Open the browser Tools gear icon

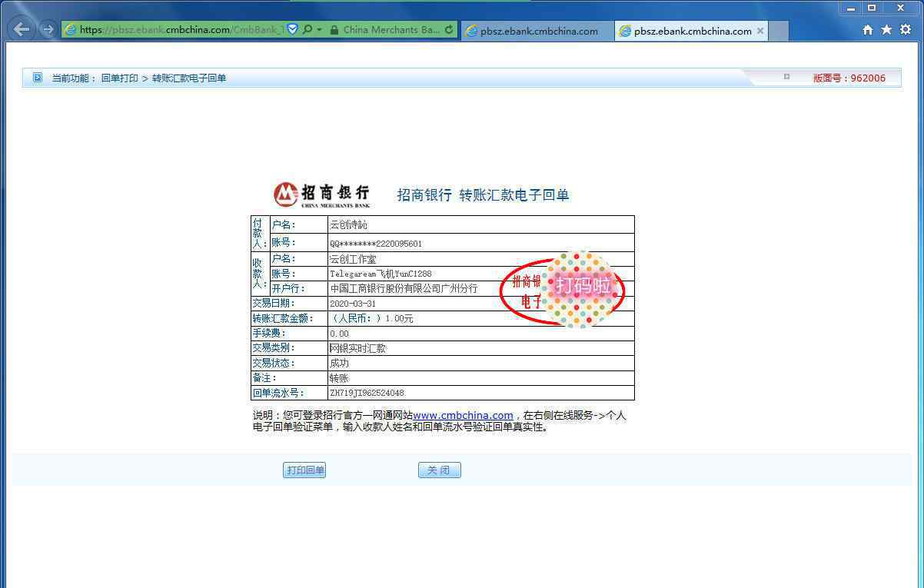906,29
